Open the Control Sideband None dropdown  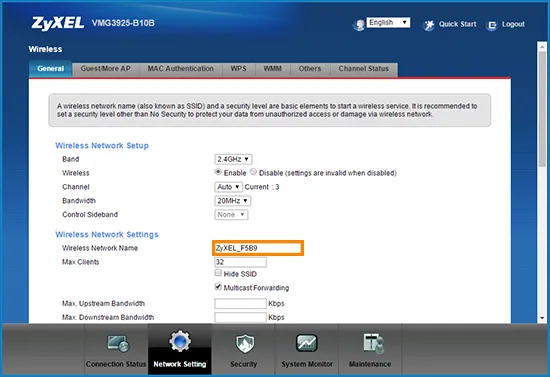click(231, 215)
